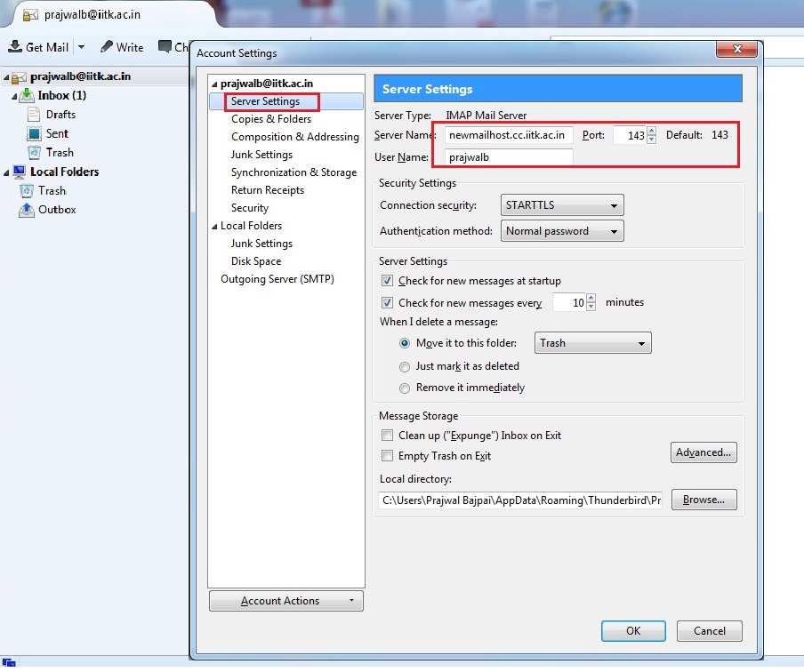Click the Trash icon under prajwalb account

point(34,153)
